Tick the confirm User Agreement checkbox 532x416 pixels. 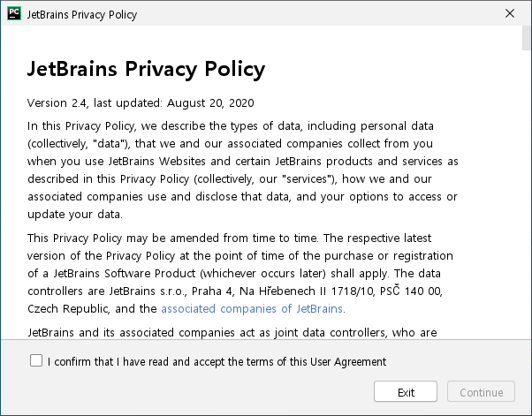pyautogui.click(x=36, y=360)
